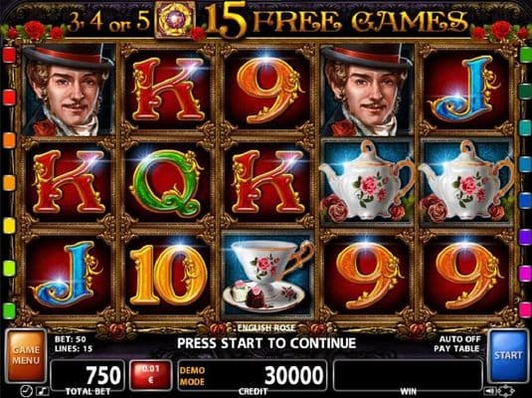Viewport: 532px width, 398px height.
Task: Click the blue START button
Action: [x=507, y=355]
